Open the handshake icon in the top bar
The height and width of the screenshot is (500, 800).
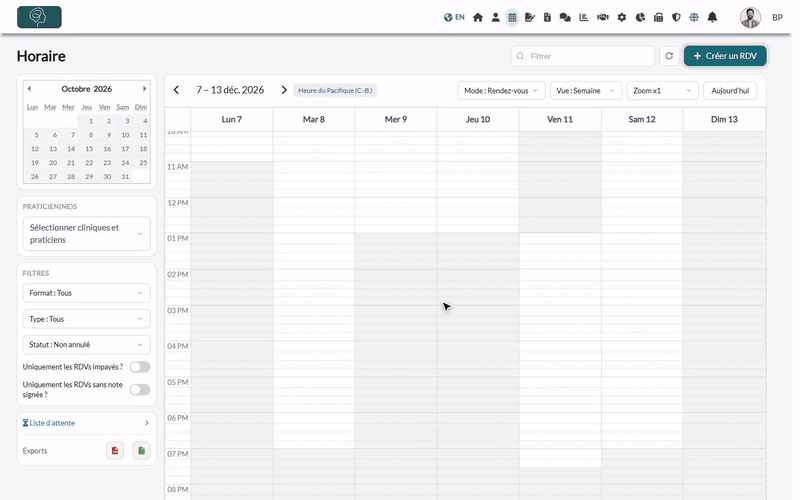(603, 17)
